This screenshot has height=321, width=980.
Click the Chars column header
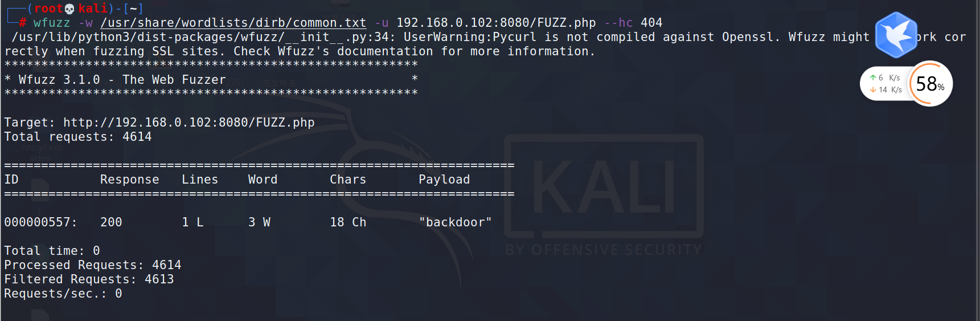click(x=348, y=180)
